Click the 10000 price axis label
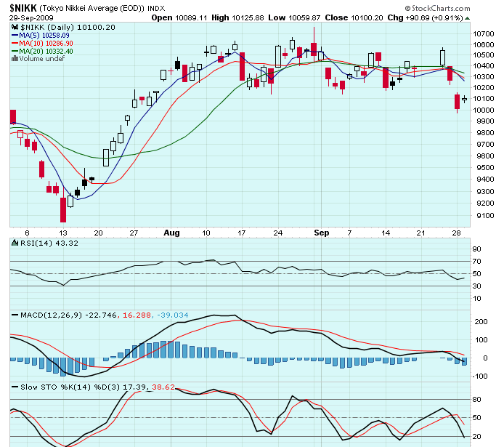 (483, 110)
